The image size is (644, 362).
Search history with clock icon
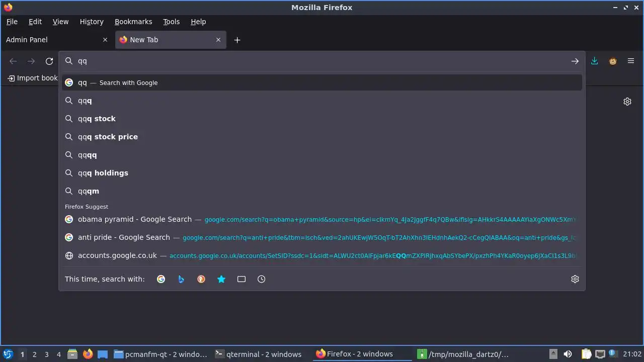pyautogui.click(x=262, y=279)
